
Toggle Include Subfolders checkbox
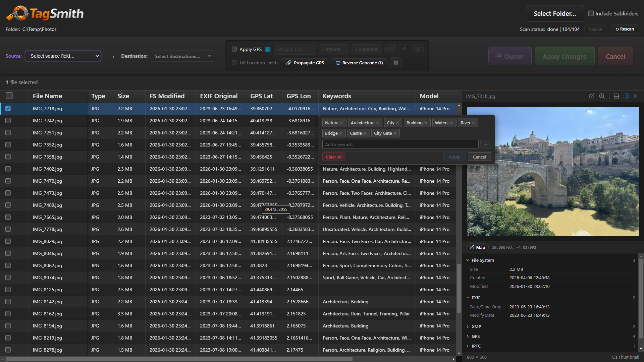pos(591,13)
